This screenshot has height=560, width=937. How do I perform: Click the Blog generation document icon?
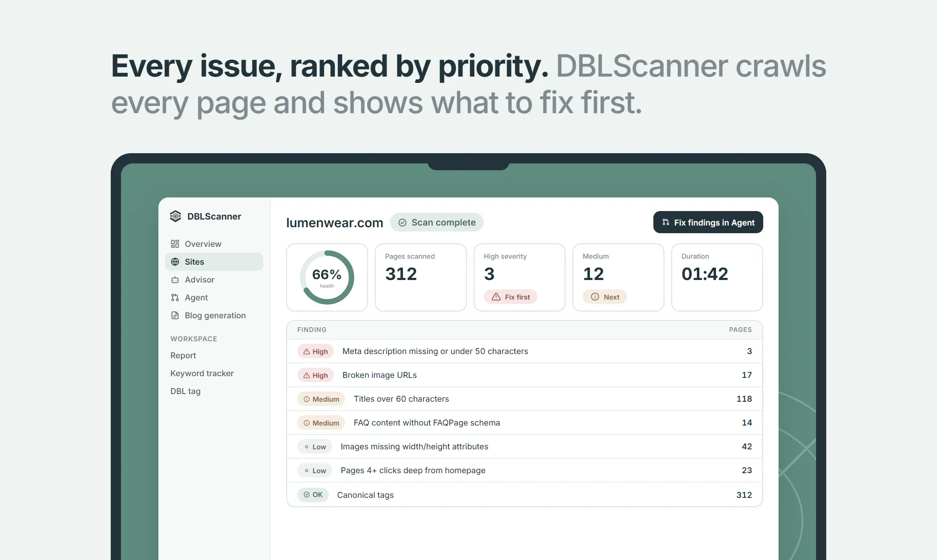click(x=175, y=315)
